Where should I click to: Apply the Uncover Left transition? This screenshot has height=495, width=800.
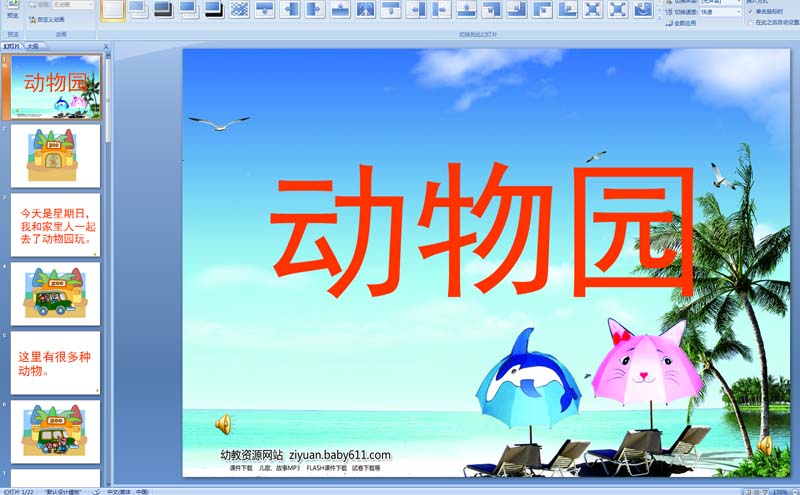[x=416, y=9]
